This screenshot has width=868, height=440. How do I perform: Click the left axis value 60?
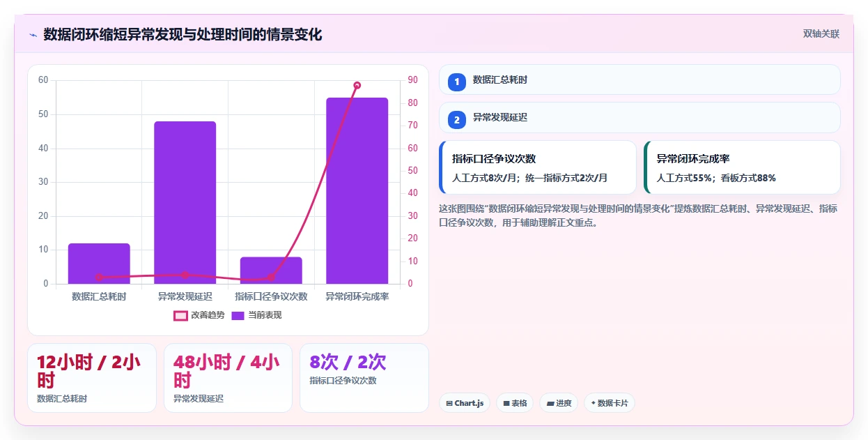pyautogui.click(x=43, y=80)
